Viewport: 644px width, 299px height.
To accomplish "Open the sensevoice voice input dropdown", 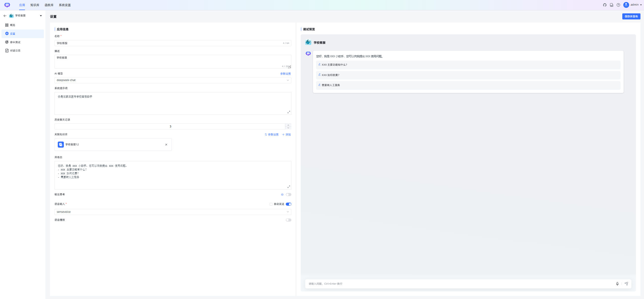I will [x=173, y=212].
